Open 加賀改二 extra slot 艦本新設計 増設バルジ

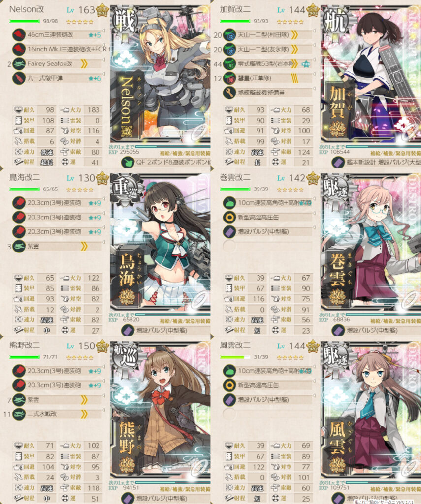[x=376, y=162]
